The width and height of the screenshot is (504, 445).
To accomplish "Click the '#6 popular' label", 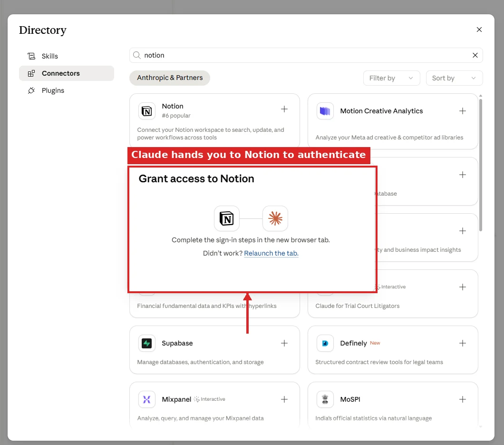I will (176, 116).
